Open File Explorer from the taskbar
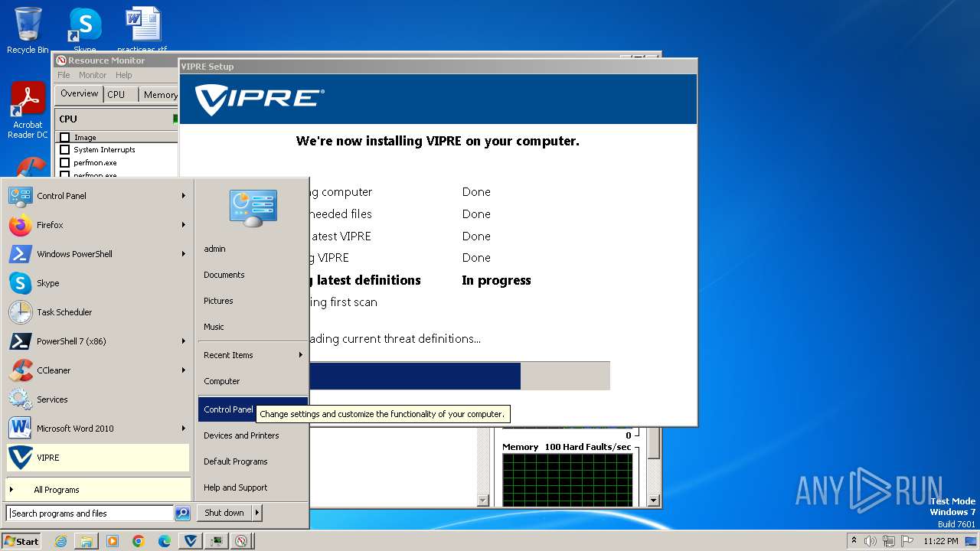The width and height of the screenshot is (980, 551). tap(87, 541)
